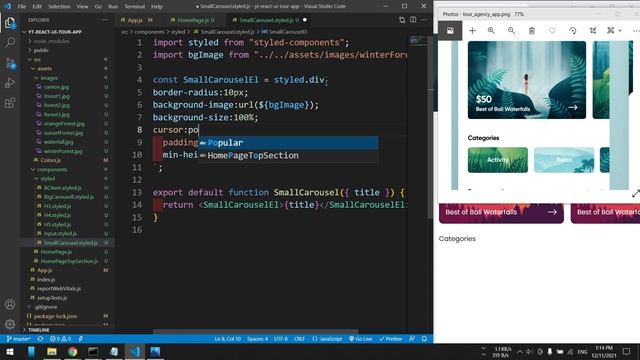Open File Explorer from taskbar

52,351
